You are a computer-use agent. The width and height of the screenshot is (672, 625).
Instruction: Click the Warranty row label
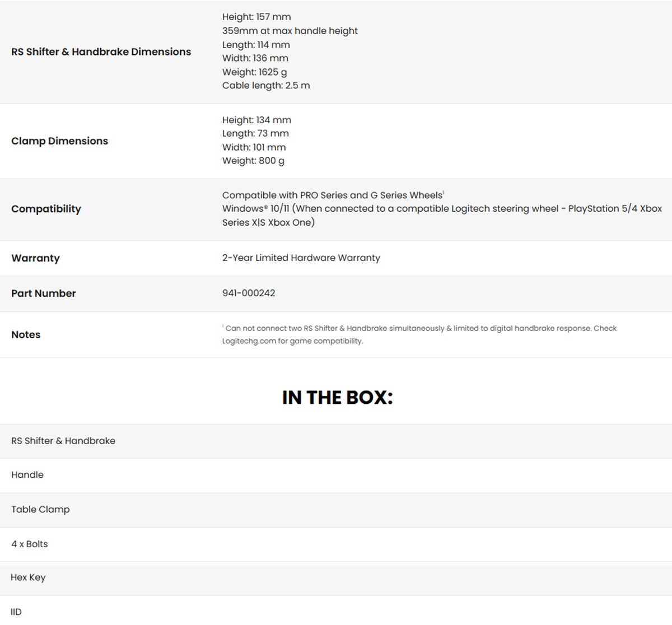tap(35, 258)
